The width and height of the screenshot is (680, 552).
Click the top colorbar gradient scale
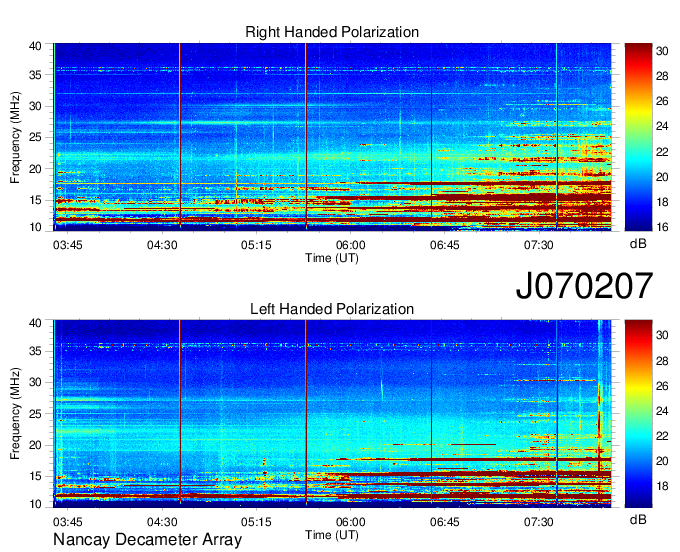[638, 137]
